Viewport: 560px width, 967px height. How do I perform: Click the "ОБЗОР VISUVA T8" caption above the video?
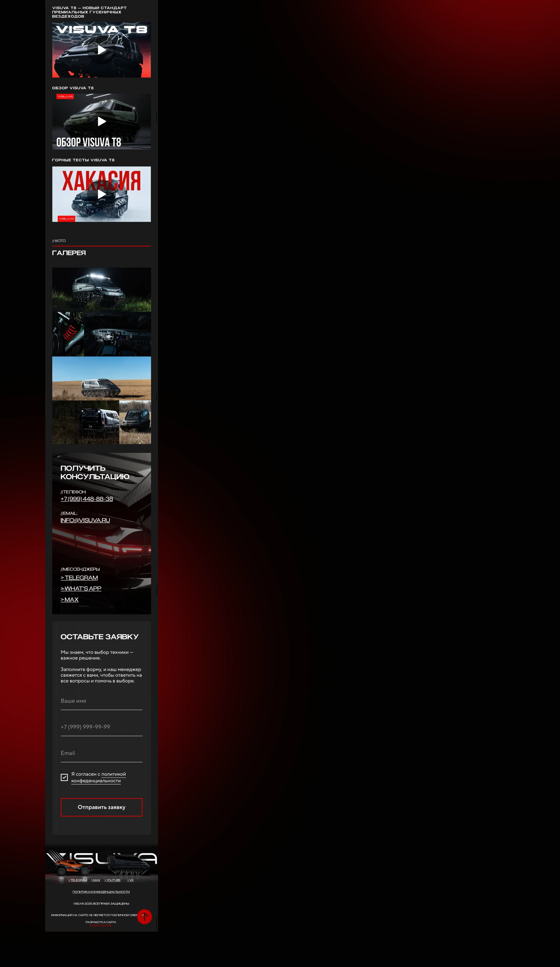(73, 88)
